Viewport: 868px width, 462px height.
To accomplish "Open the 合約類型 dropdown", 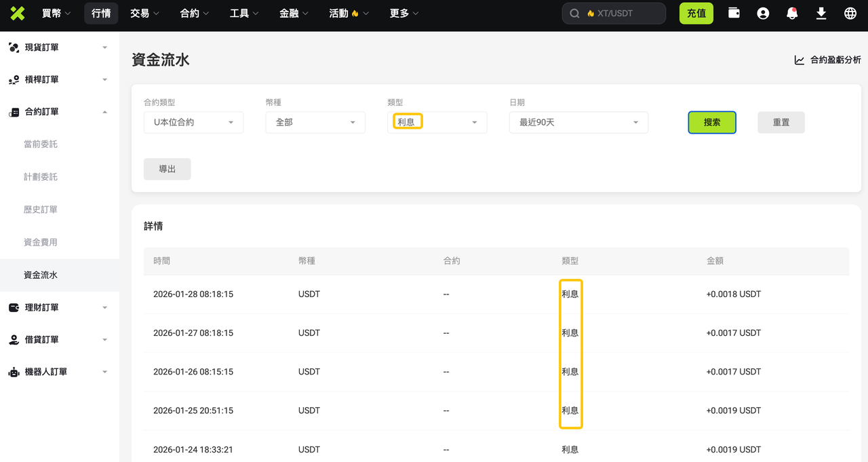I will tap(193, 122).
